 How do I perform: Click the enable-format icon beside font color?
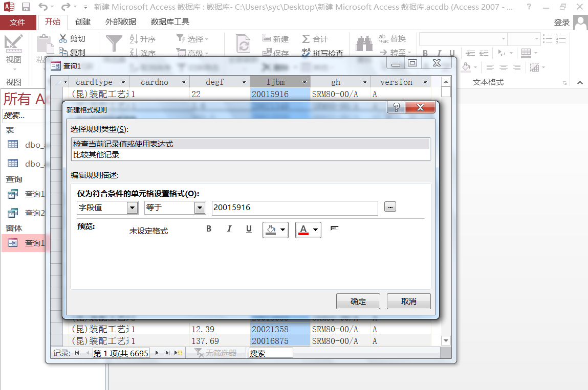pyautogui.click(x=335, y=228)
